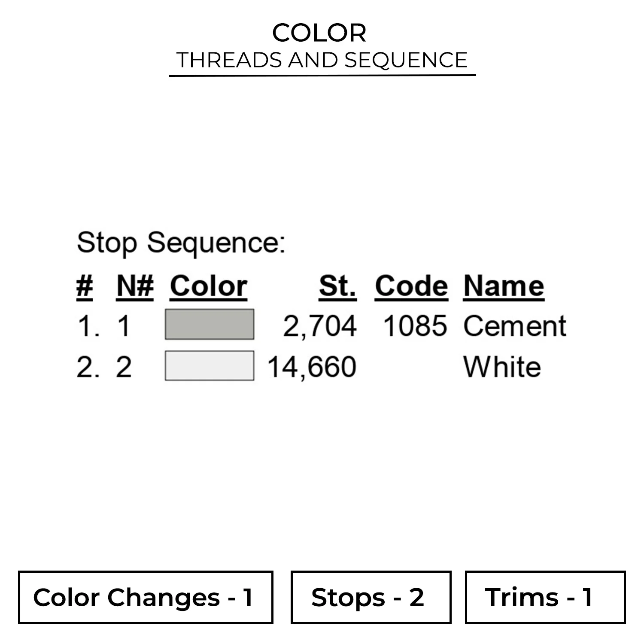Click the Stop Sequence label
Image resolution: width=644 pixels, height=644 pixels.
tap(181, 243)
